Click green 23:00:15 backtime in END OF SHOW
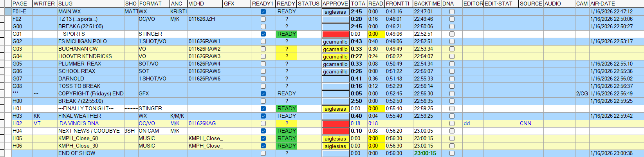The image size is (644, 157). coord(425,153)
